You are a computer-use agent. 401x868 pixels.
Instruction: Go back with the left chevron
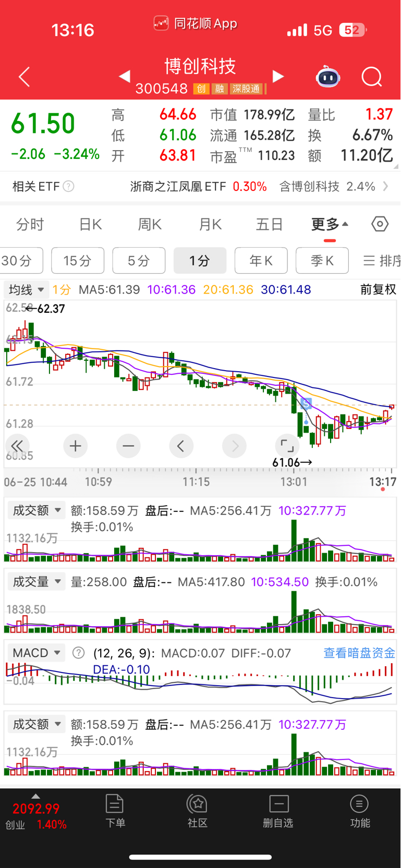point(24,77)
